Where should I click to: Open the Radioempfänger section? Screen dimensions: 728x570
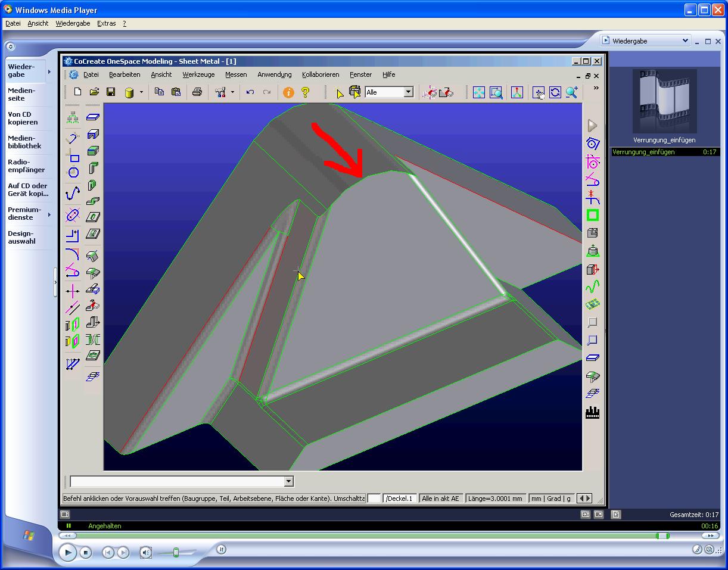click(26, 166)
